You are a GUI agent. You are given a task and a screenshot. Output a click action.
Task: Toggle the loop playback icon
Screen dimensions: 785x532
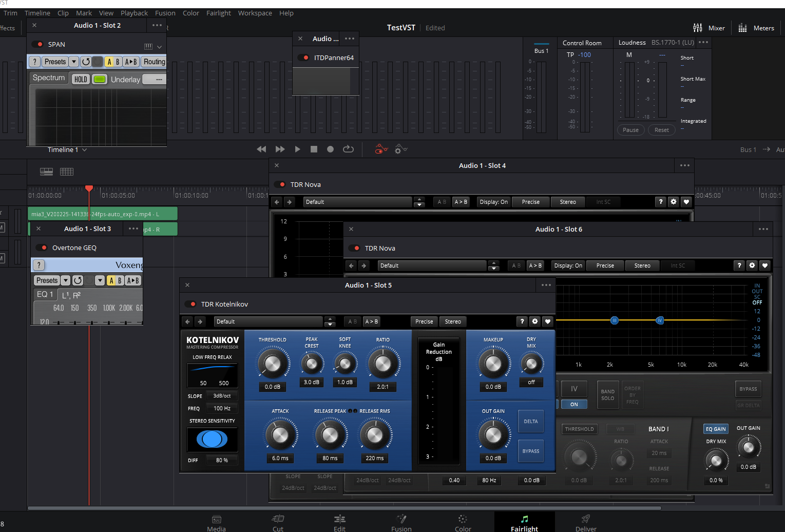(348, 149)
